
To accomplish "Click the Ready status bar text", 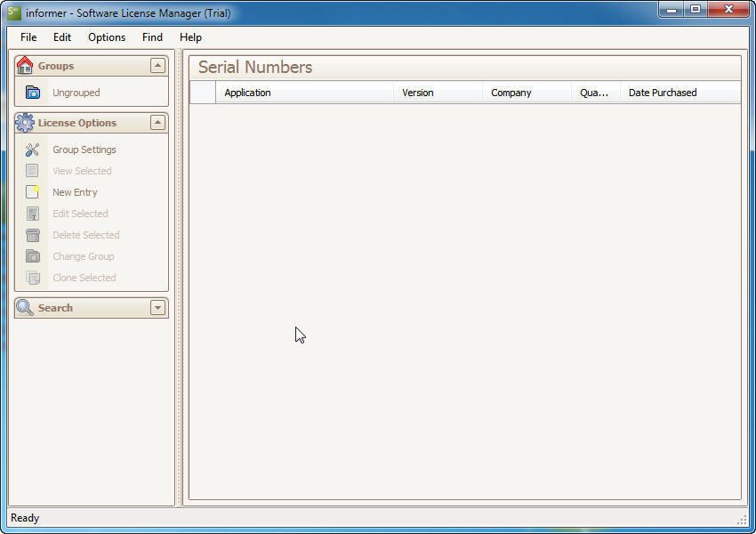I will [x=25, y=518].
